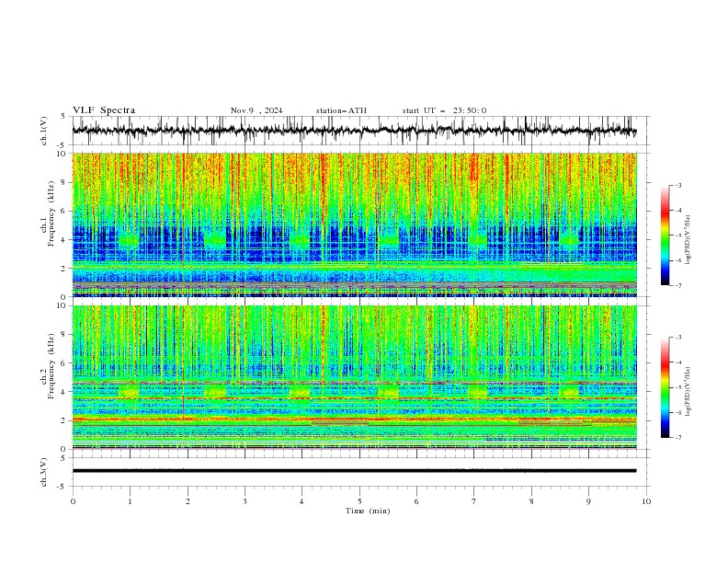Click ch.2 colorbar value '-3'

tap(678, 338)
